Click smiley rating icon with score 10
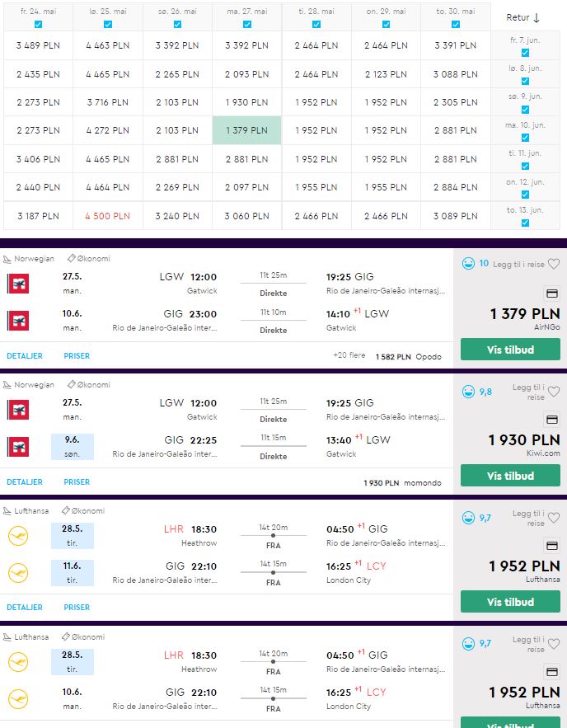The image size is (567, 728). (468, 264)
